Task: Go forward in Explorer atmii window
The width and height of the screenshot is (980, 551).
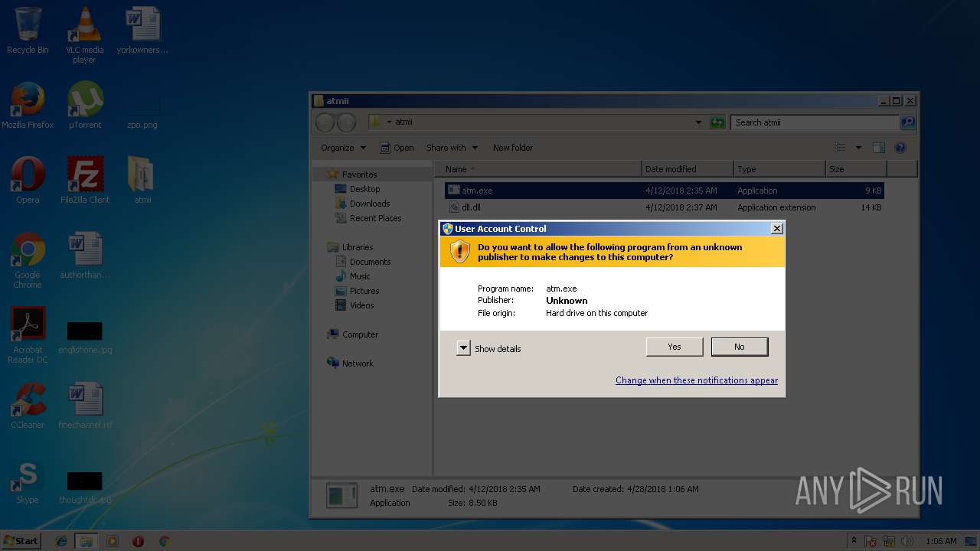Action: (x=346, y=122)
